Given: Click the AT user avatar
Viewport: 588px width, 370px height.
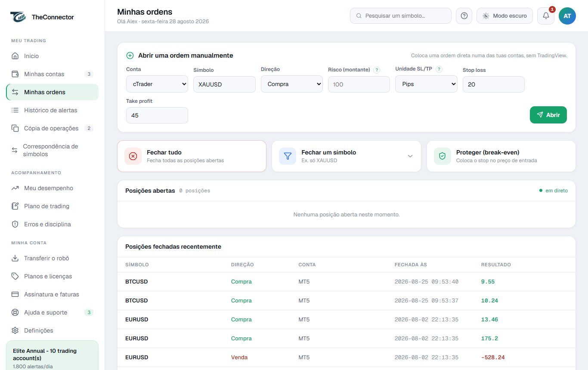Looking at the screenshot, I should coord(567,16).
